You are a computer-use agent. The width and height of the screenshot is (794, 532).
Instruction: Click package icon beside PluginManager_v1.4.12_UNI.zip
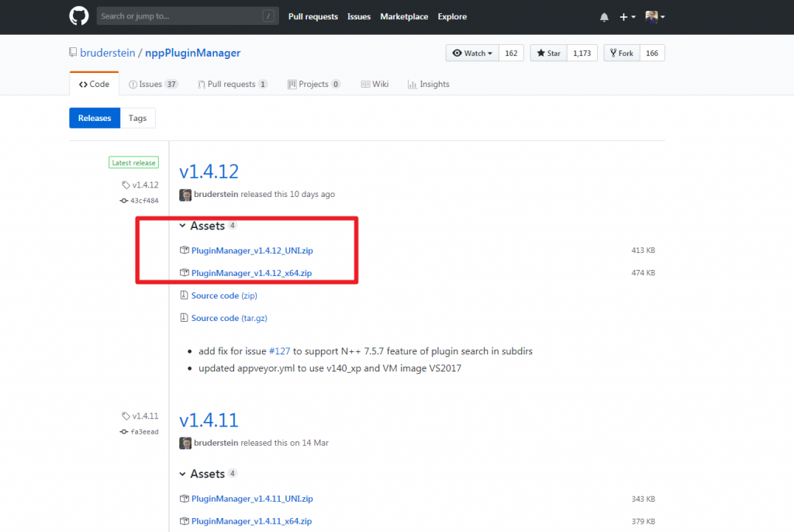[x=185, y=250]
